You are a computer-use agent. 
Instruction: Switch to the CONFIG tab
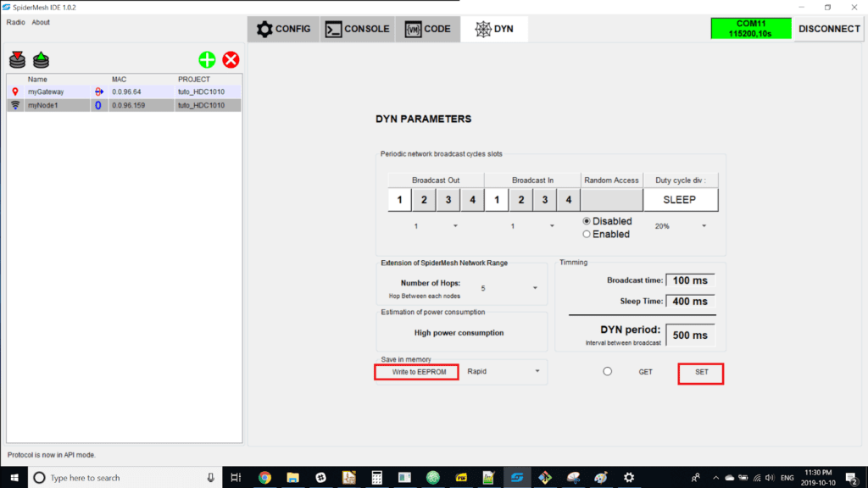283,29
